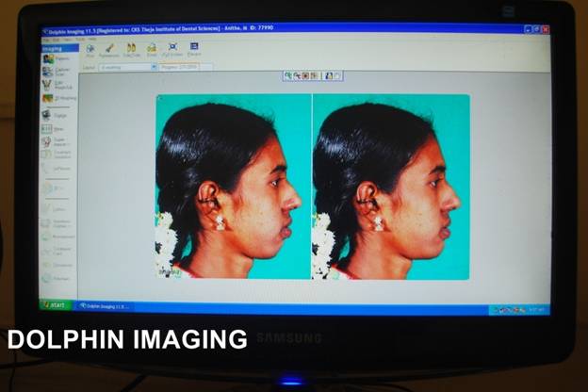Click the zoom-out magnifier in the floating toolbar
Viewport: 588px width, 392px height.
click(x=297, y=76)
